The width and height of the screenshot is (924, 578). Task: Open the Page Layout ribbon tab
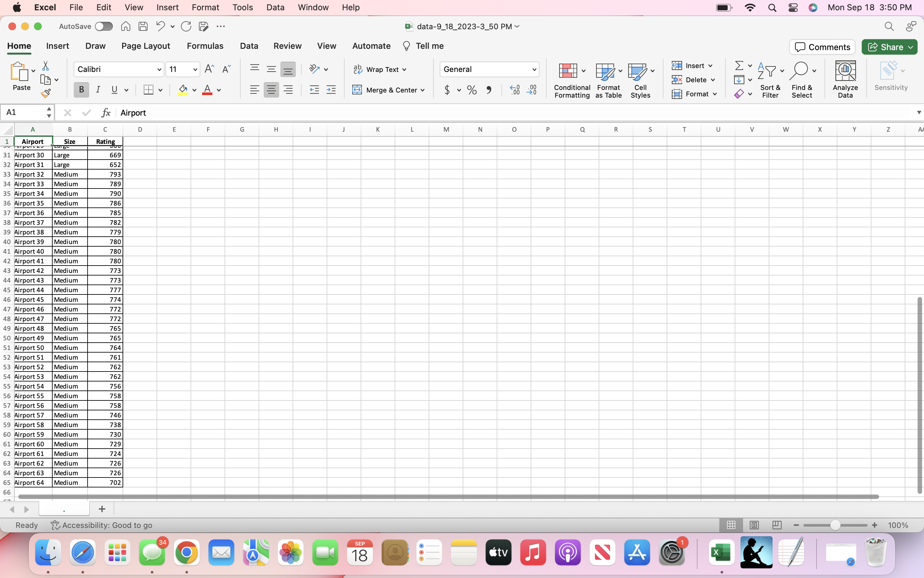145,46
